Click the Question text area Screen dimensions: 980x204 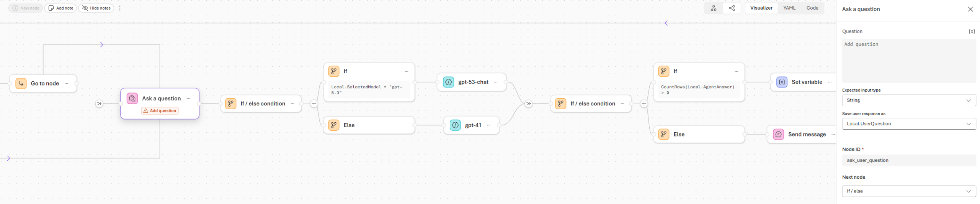point(909,61)
